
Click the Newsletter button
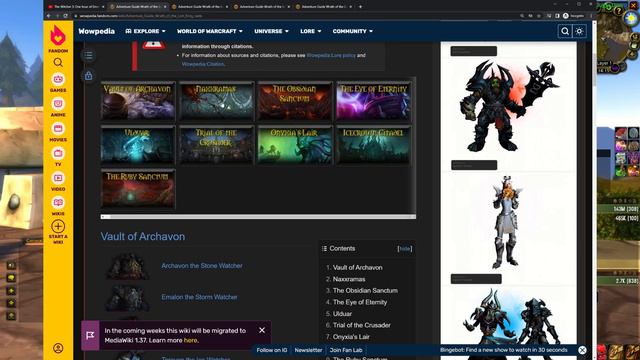tap(308, 350)
